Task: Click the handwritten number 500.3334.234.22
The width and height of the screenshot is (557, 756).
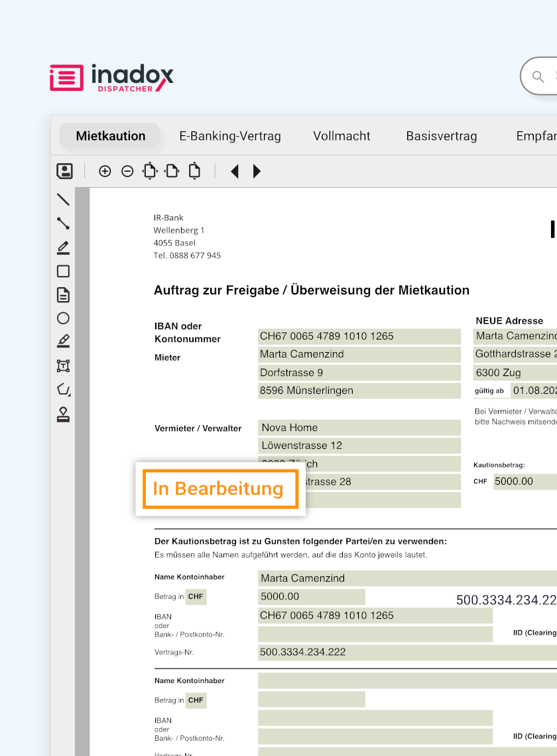Action: tap(507, 599)
